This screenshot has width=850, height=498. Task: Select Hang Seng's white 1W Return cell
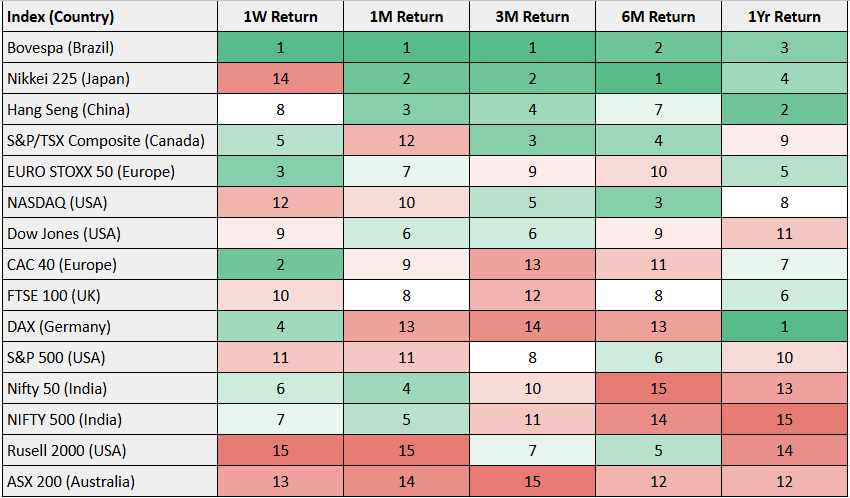coord(280,110)
